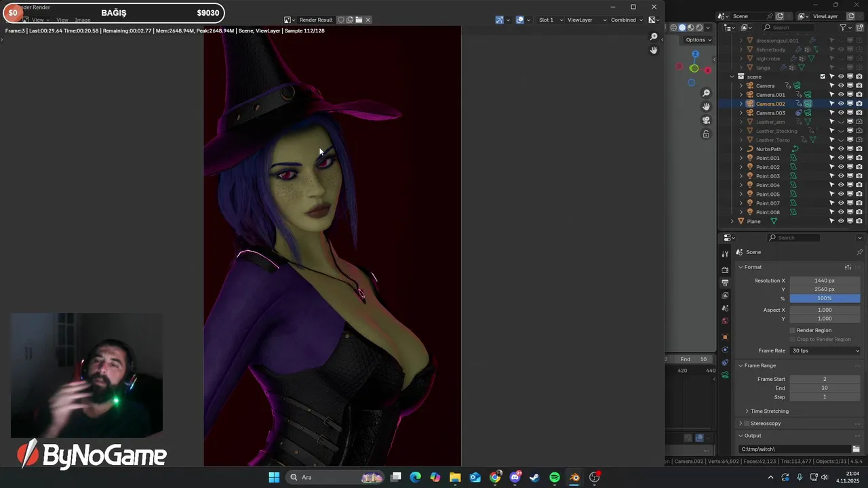Click the 3D viewport pan hand icon

tap(706, 106)
